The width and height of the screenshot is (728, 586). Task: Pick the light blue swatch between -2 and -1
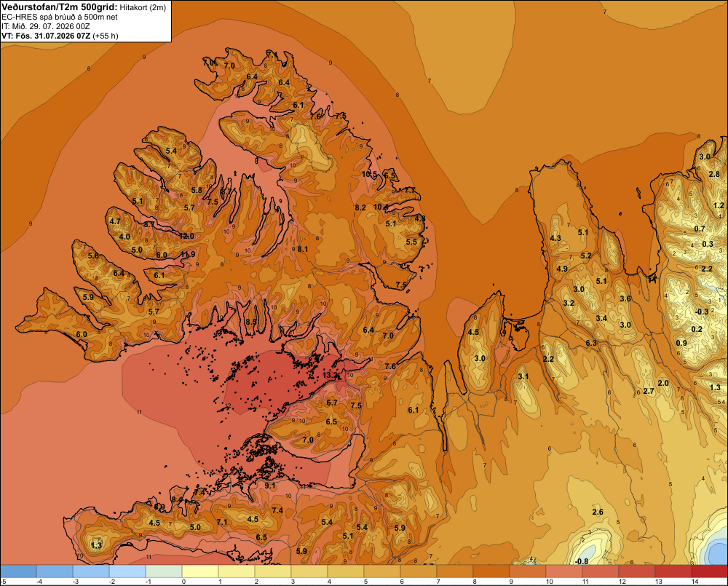pyautogui.click(x=127, y=571)
